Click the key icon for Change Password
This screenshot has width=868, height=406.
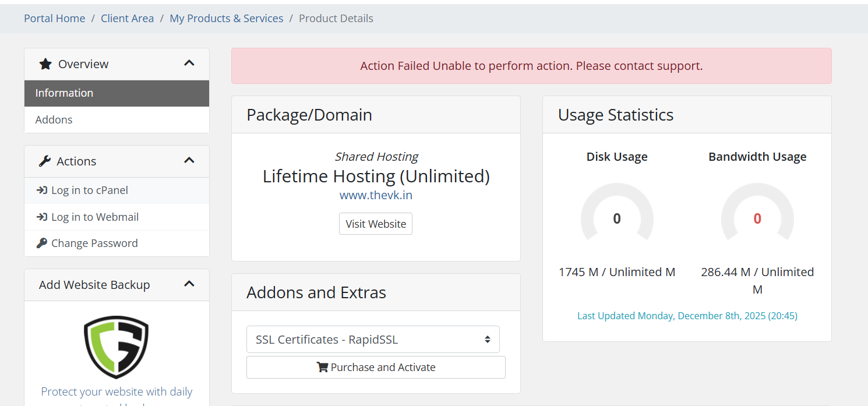(x=42, y=243)
